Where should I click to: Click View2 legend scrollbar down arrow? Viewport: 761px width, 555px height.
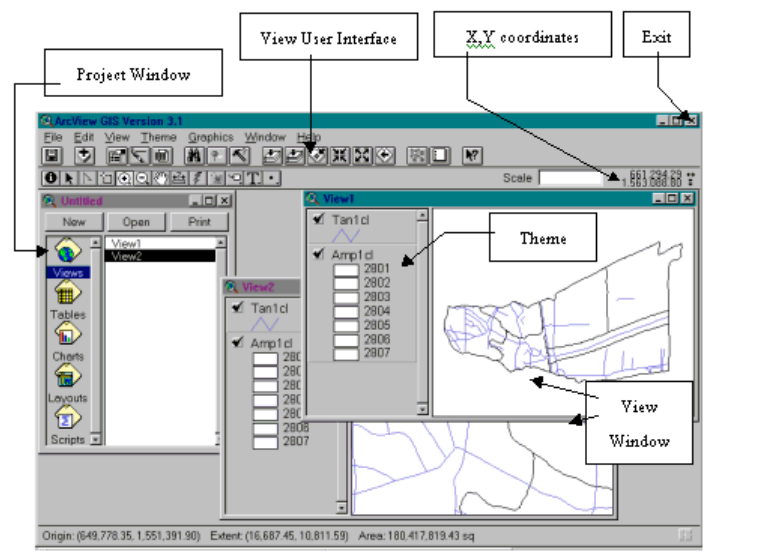click(x=342, y=508)
